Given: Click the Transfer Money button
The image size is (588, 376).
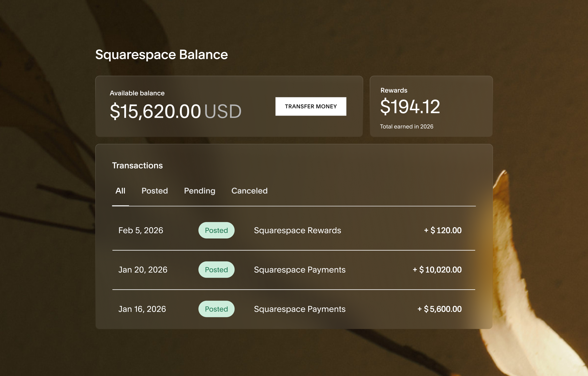Looking at the screenshot, I should click(x=310, y=106).
